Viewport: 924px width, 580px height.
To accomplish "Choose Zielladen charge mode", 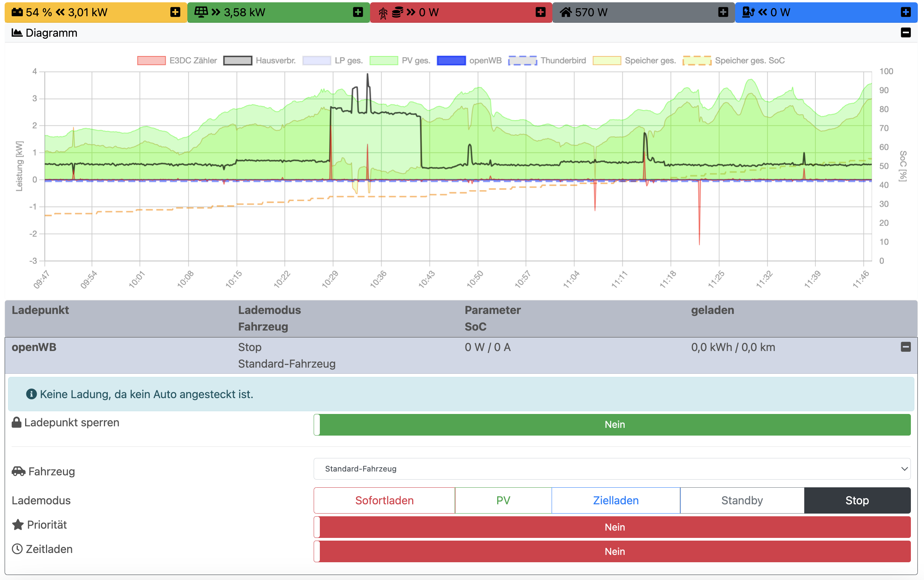I will point(616,500).
